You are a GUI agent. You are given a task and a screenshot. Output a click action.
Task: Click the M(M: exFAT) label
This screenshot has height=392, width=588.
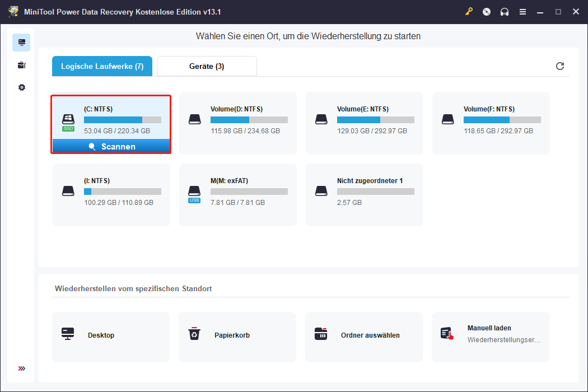pyautogui.click(x=229, y=180)
